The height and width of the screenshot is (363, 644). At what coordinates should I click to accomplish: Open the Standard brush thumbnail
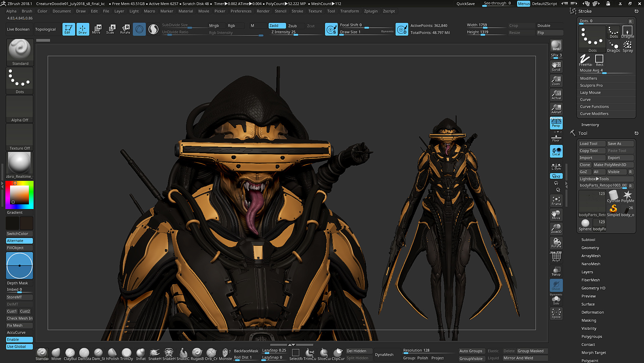(x=20, y=52)
